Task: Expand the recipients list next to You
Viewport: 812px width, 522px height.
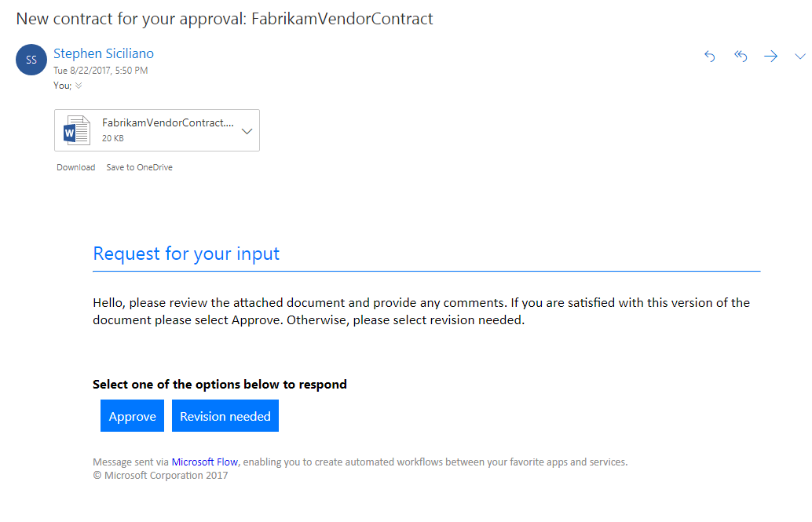Action: coord(79,86)
